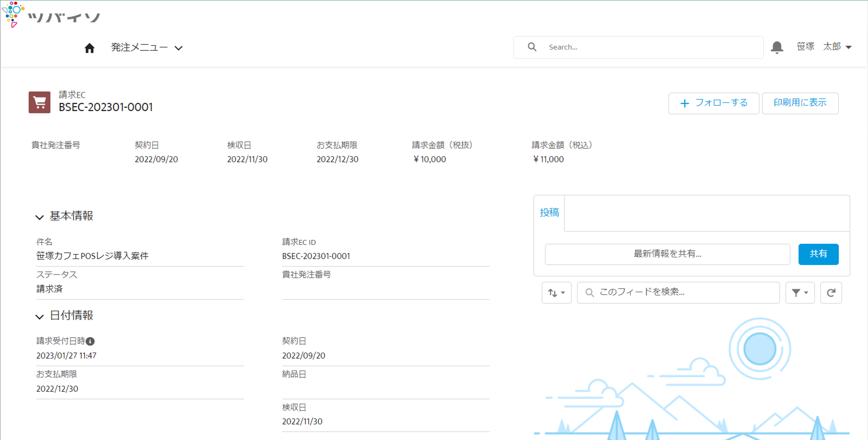Viewport: 868px width, 440px height.
Task: Open the 笹塚 太郎 user menu
Action: click(824, 47)
